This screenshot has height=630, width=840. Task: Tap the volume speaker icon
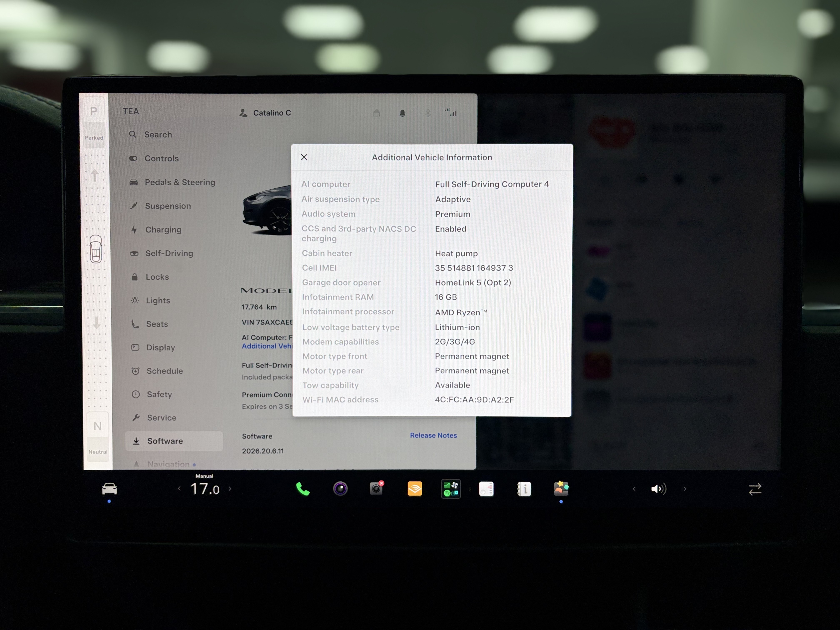[x=659, y=489]
